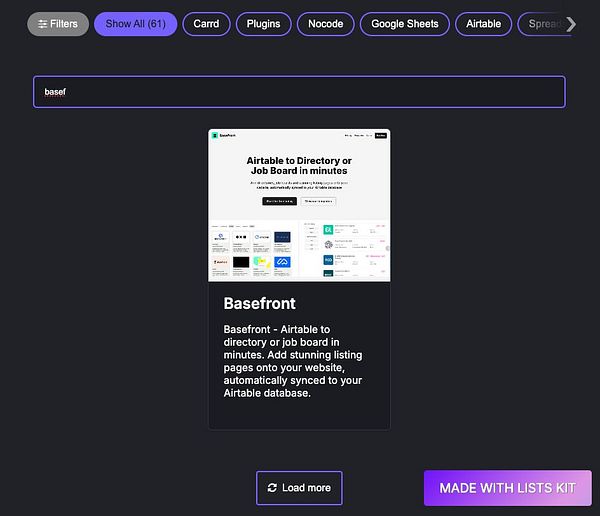Filter by the Carrd tag
Image resolution: width=600 pixels, height=516 pixels.
(x=206, y=24)
